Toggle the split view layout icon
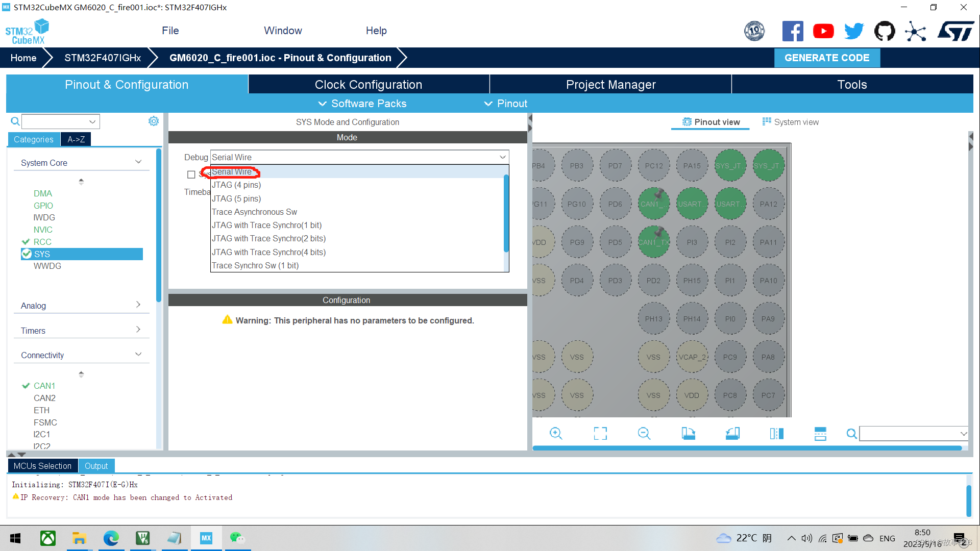 point(820,434)
